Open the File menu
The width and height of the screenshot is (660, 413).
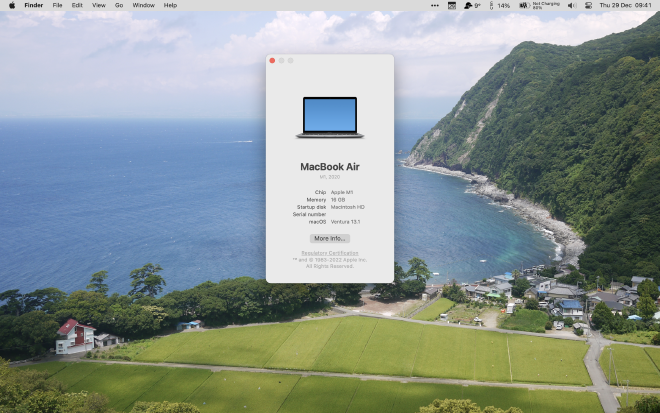(57, 5)
